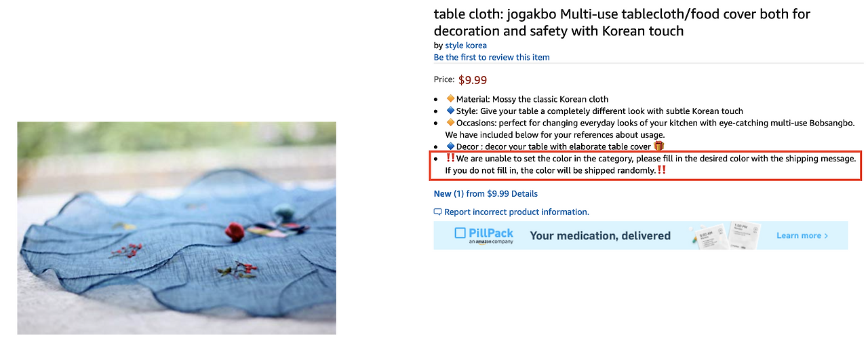Click the orange diamond beside Material
The image size is (868, 350).
tap(450, 99)
